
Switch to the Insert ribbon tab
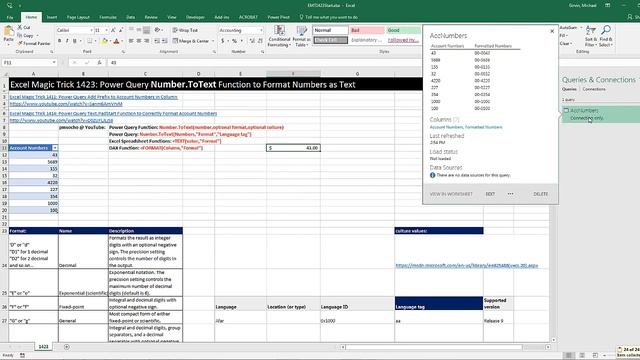[52, 17]
